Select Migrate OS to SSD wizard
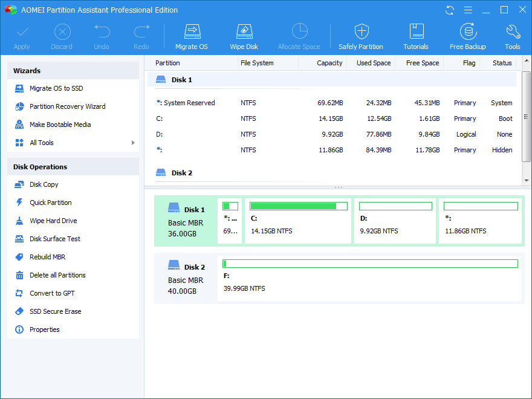Screen dimensions: 532x399 (x=56, y=88)
